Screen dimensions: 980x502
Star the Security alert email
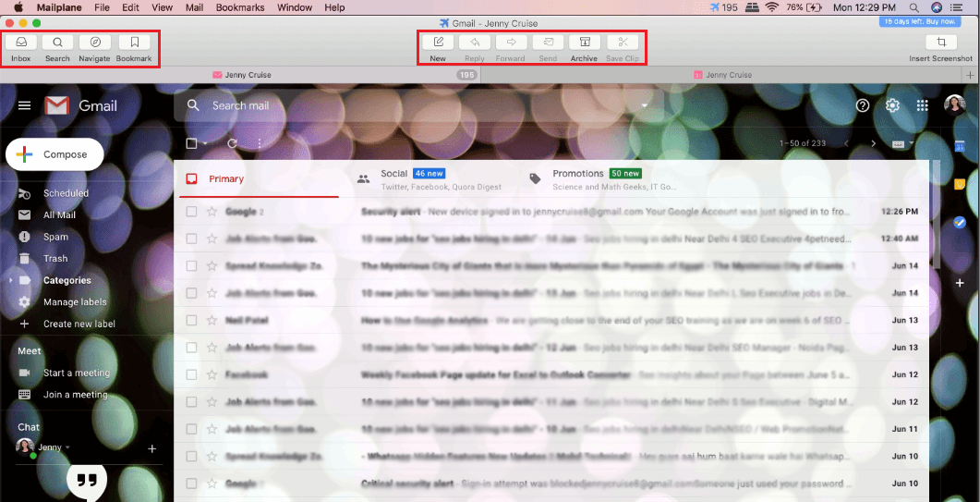tap(212, 212)
